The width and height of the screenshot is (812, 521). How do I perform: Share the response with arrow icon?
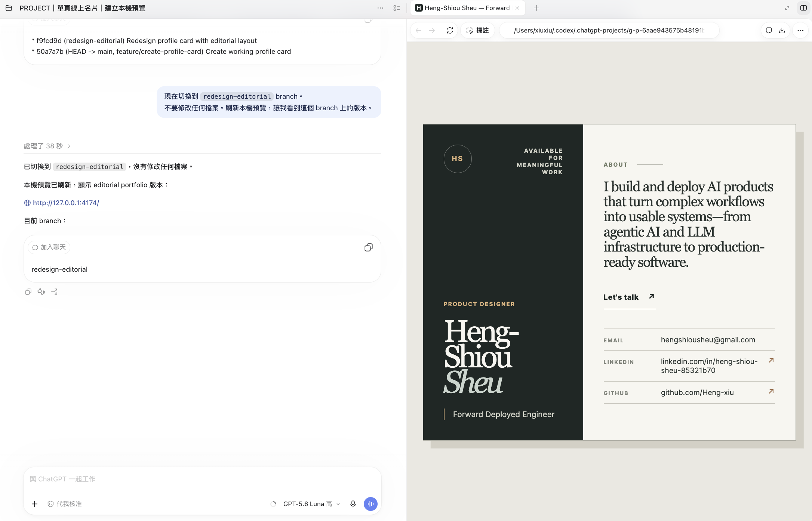click(54, 292)
